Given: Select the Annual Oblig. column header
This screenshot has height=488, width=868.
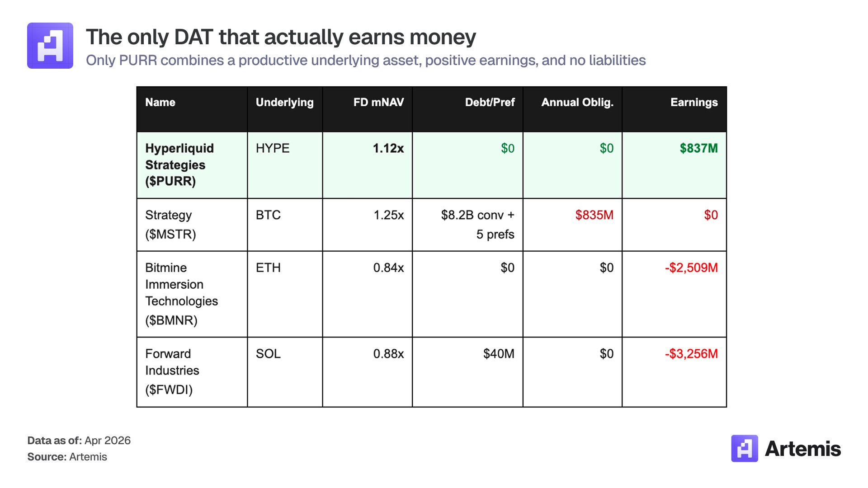Looking at the screenshot, I should pos(577,103).
